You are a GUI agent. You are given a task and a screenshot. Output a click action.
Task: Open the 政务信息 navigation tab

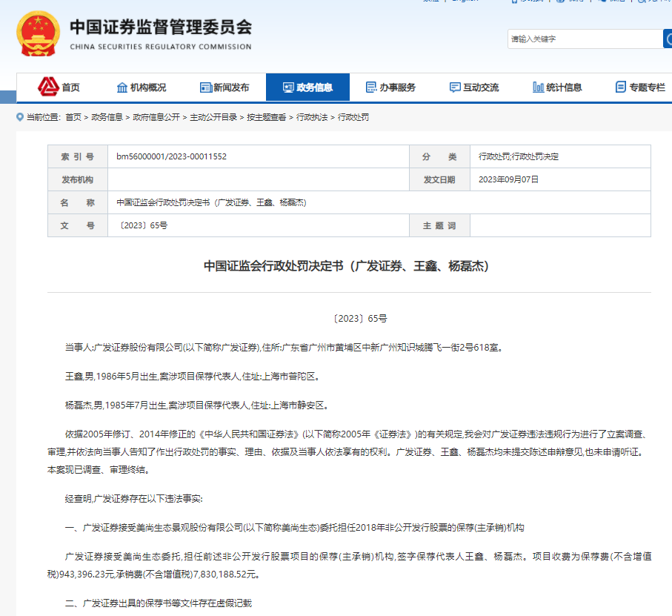coord(307,87)
